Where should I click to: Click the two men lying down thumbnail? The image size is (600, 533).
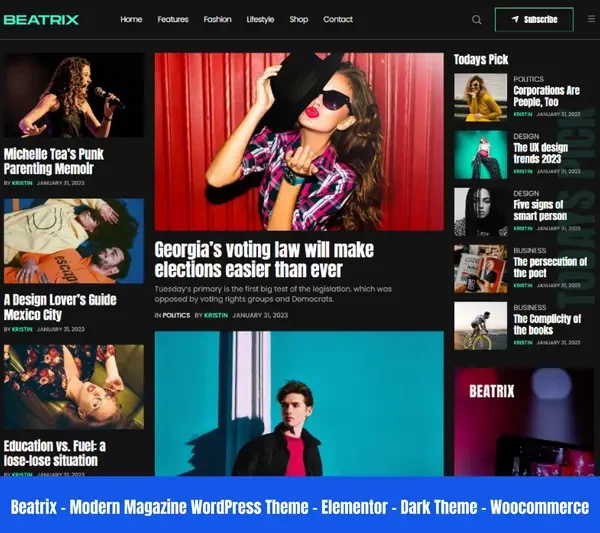pos(74,241)
